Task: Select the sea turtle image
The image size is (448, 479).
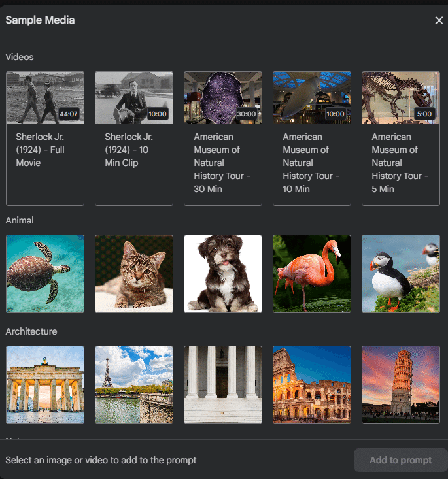Action: pyautogui.click(x=45, y=274)
